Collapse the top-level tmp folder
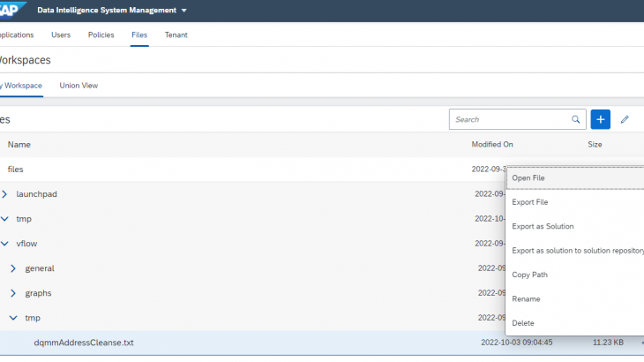This screenshot has width=644, height=362. 4,219
